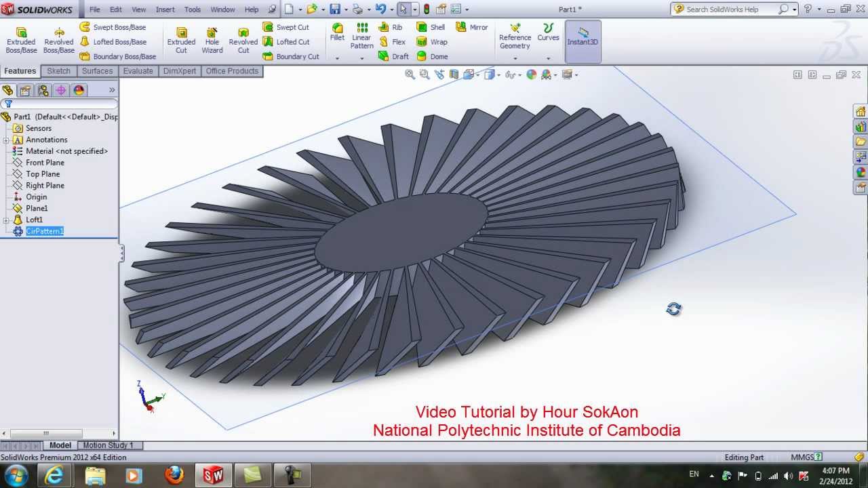Select the Linear Pattern tool
This screenshot has width=868, height=488.
[362, 37]
